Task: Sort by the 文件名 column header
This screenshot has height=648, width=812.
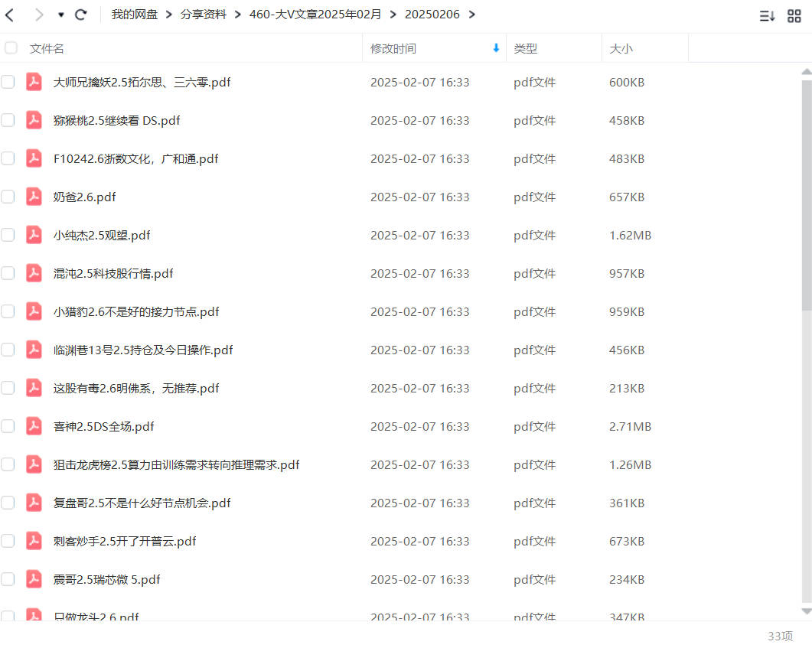Action: point(47,49)
